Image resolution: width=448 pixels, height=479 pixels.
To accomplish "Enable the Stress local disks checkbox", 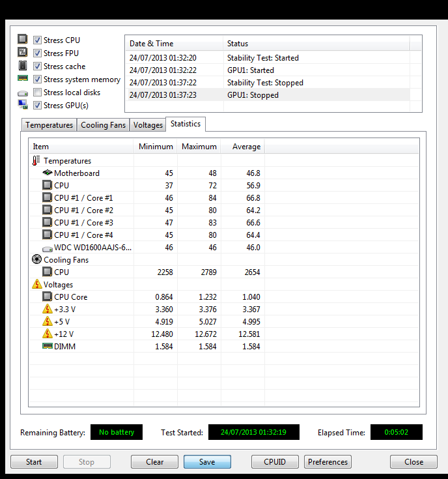I will pyautogui.click(x=38, y=93).
